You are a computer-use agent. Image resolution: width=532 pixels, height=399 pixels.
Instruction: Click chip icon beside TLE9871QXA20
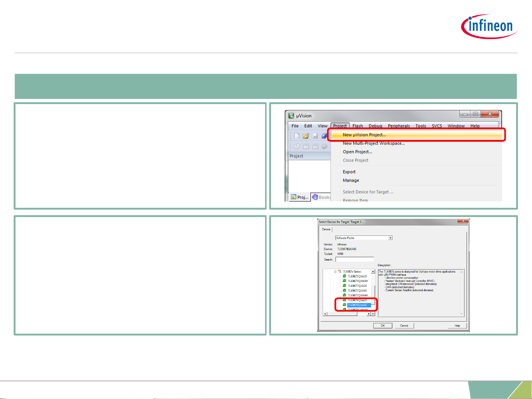[x=344, y=276]
